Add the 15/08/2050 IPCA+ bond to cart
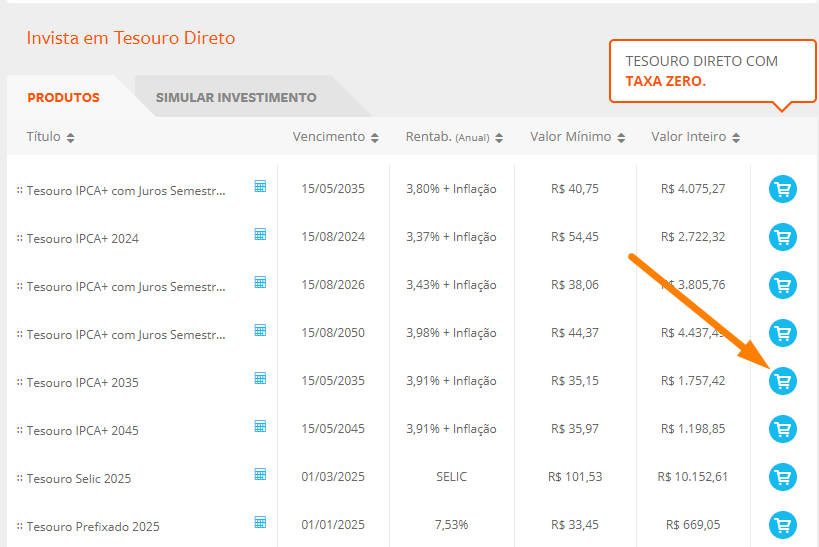The image size is (819, 547). click(782, 333)
